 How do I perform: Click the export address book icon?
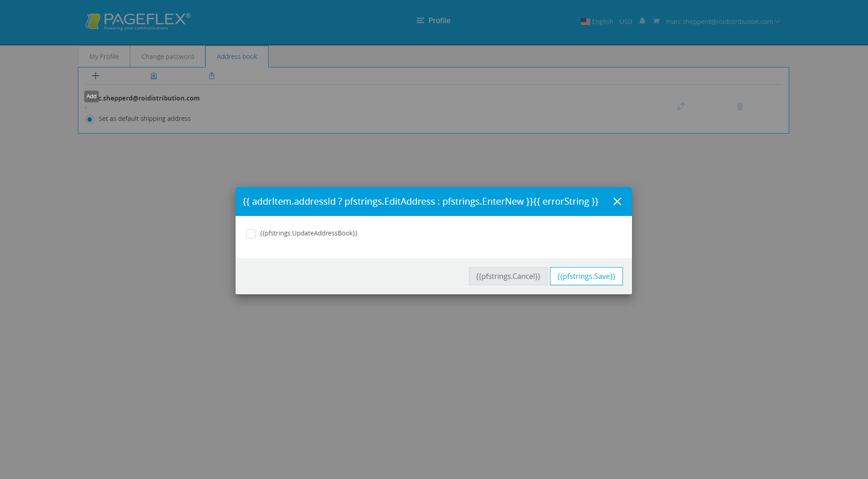pos(212,76)
